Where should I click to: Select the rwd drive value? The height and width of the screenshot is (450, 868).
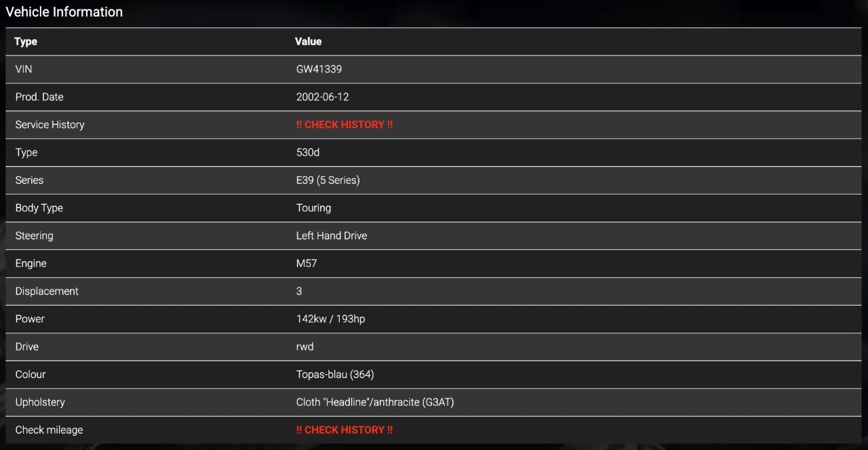pos(304,346)
